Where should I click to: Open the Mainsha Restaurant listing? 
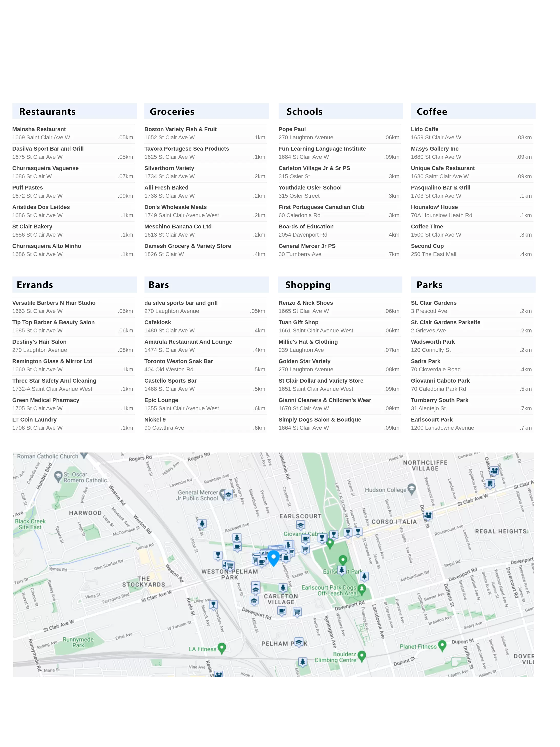click(x=39, y=129)
